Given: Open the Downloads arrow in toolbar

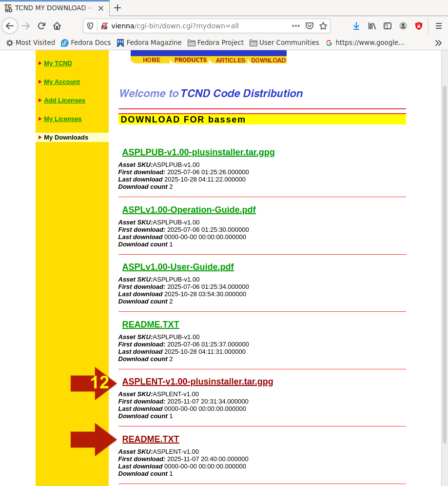Looking at the screenshot, I should pos(356,26).
